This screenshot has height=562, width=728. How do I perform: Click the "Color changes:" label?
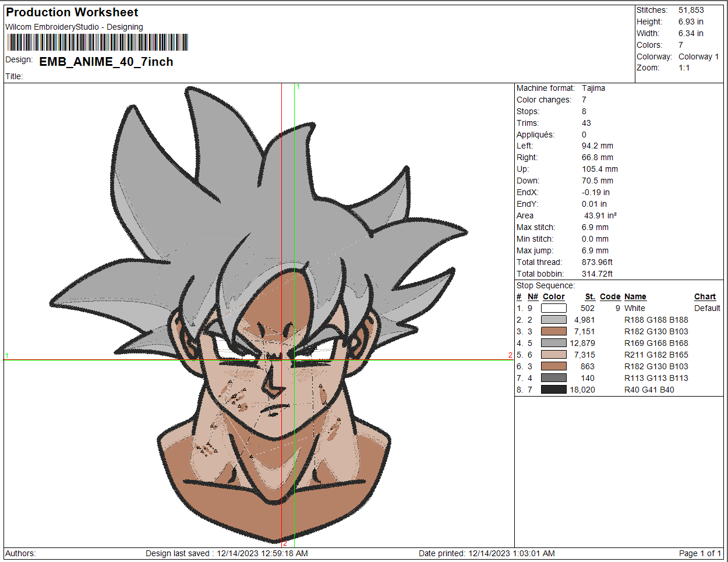point(544,100)
